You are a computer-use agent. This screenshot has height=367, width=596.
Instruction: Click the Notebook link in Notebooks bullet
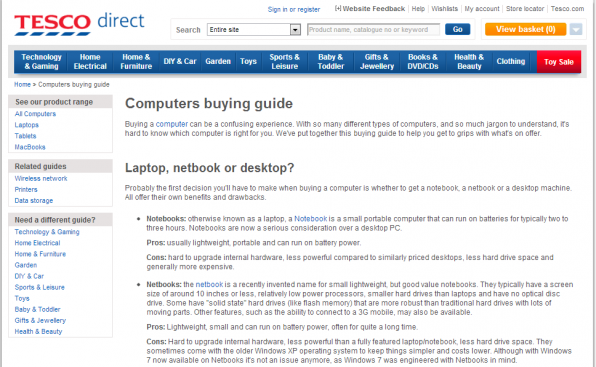311,219
